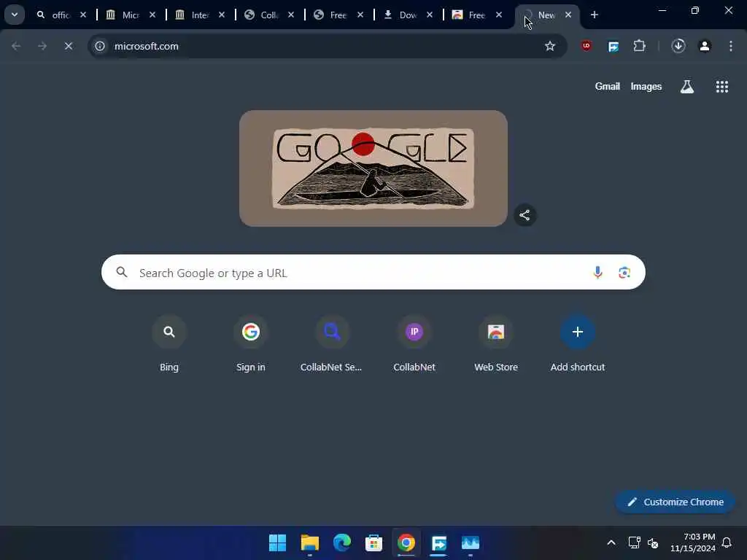Launch Microsoft Edge from taskbar
This screenshot has height=560, width=747.
coord(341,542)
